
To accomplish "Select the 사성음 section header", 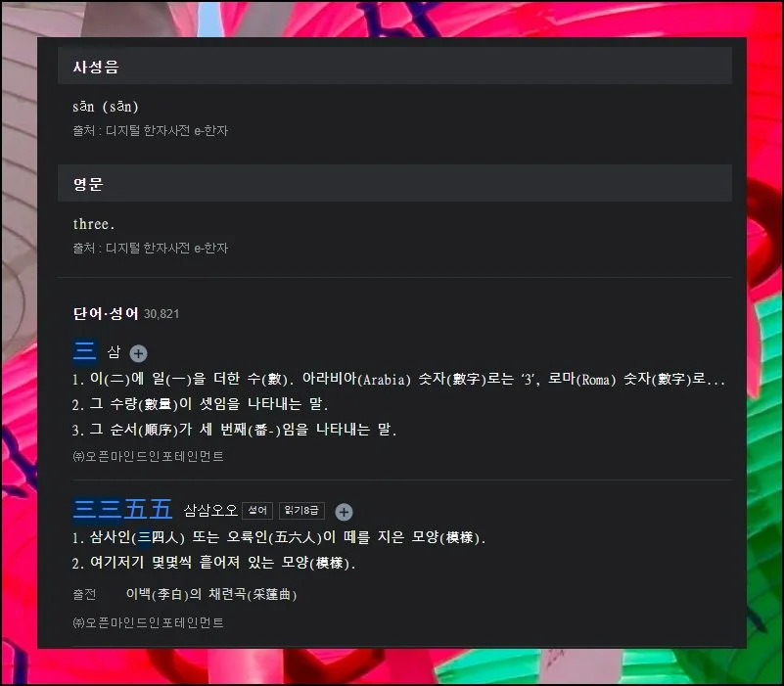I will [96, 67].
